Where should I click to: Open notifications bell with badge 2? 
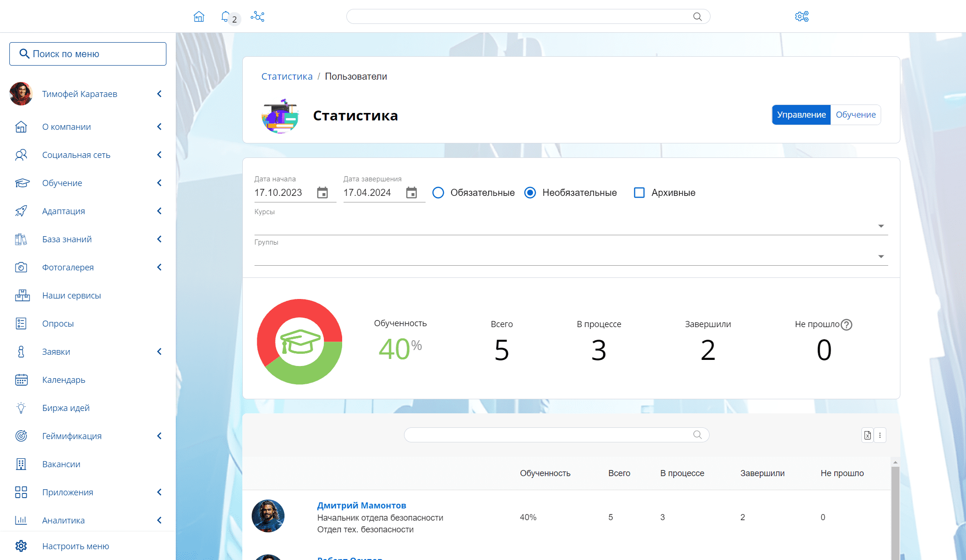coord(226,17)
